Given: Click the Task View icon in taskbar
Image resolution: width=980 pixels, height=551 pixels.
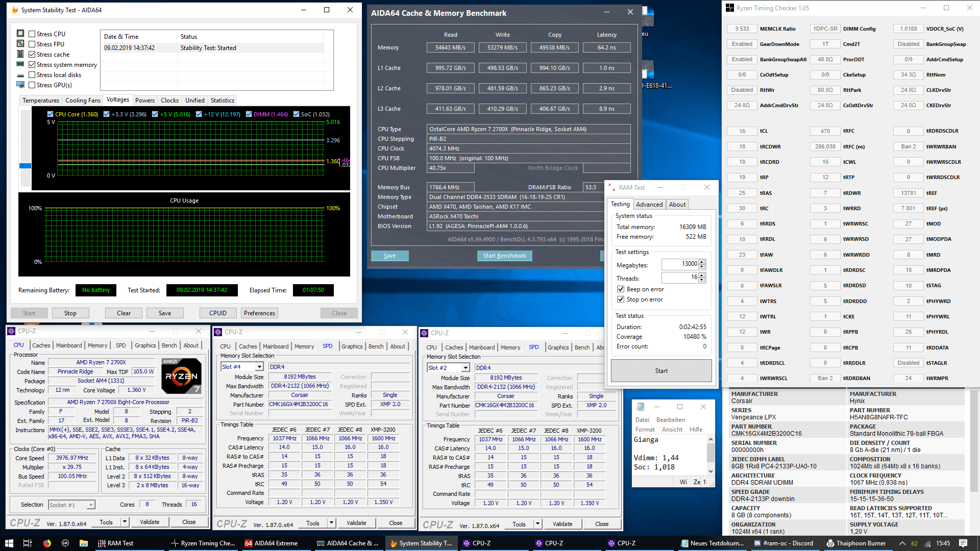Looking at the screenshot, I should click(x=28, y=543).
